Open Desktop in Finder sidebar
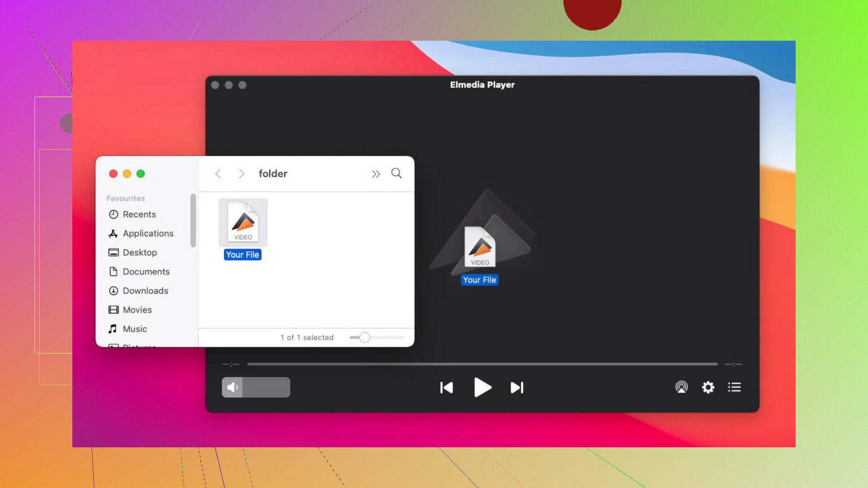868x488 pixels. tap(140, 252)
